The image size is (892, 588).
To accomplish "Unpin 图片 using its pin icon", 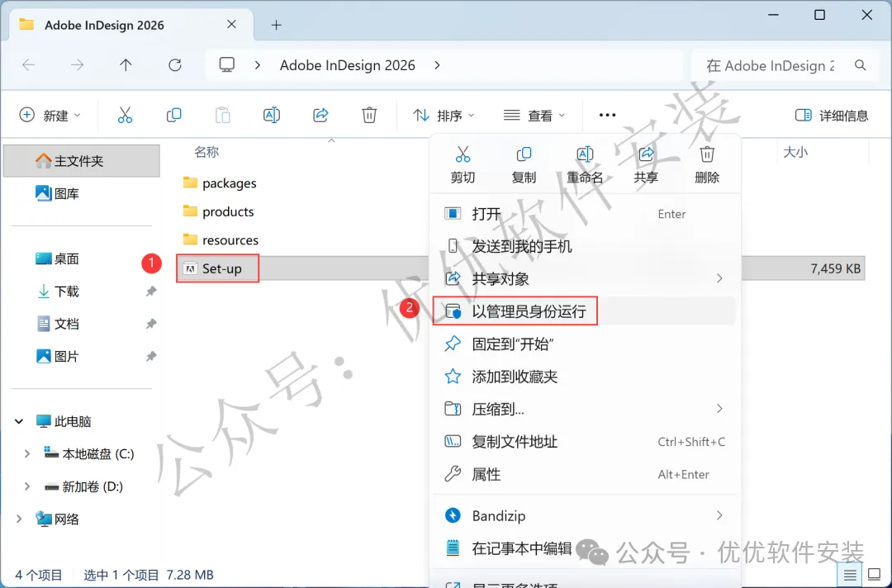I will pos(151,357).
